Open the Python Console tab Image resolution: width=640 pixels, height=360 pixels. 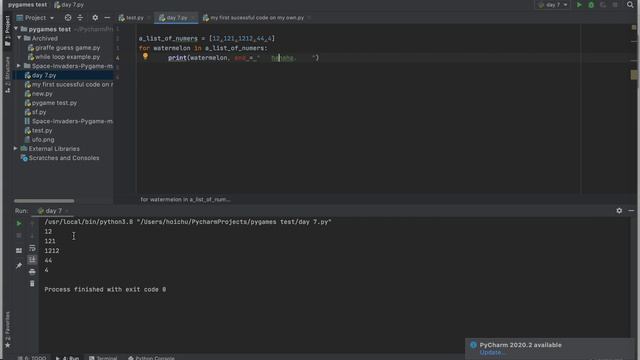pyautogui.click(x=151, y=358)
